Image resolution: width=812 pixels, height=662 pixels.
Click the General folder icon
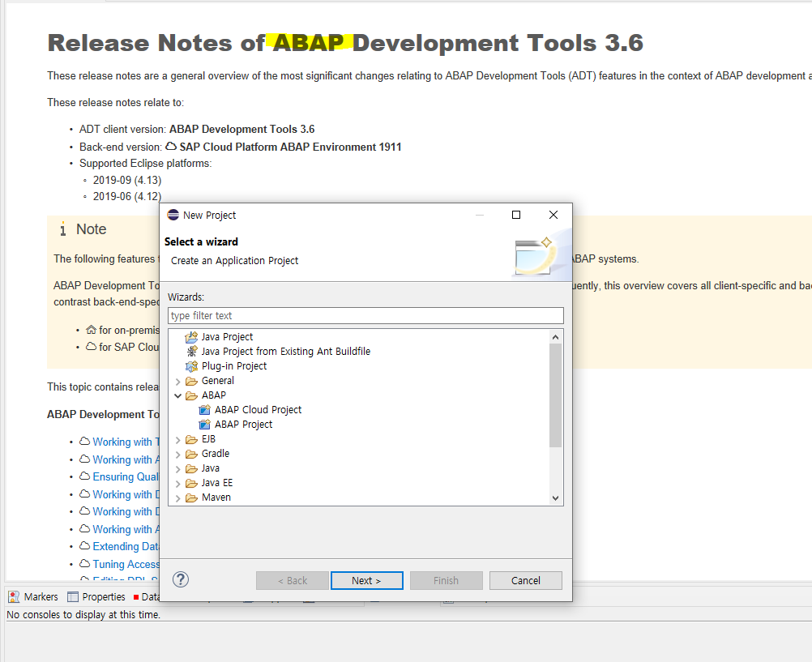pos(191,381)
